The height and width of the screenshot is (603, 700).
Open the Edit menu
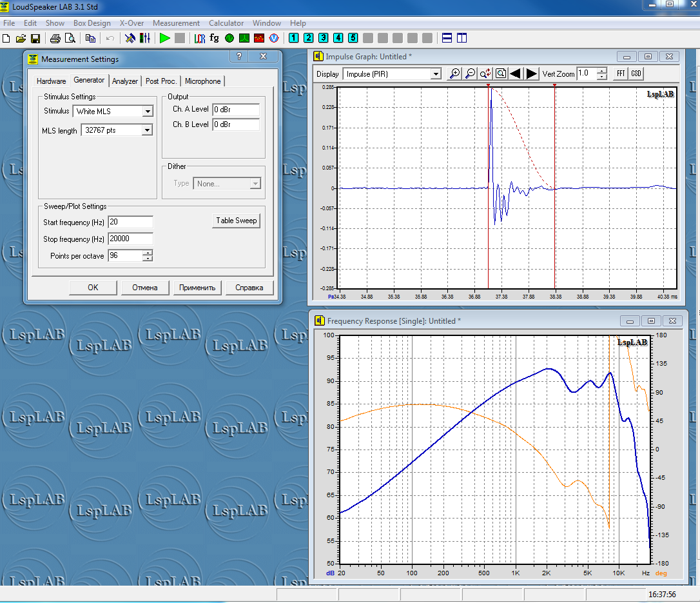coord(30,23)
